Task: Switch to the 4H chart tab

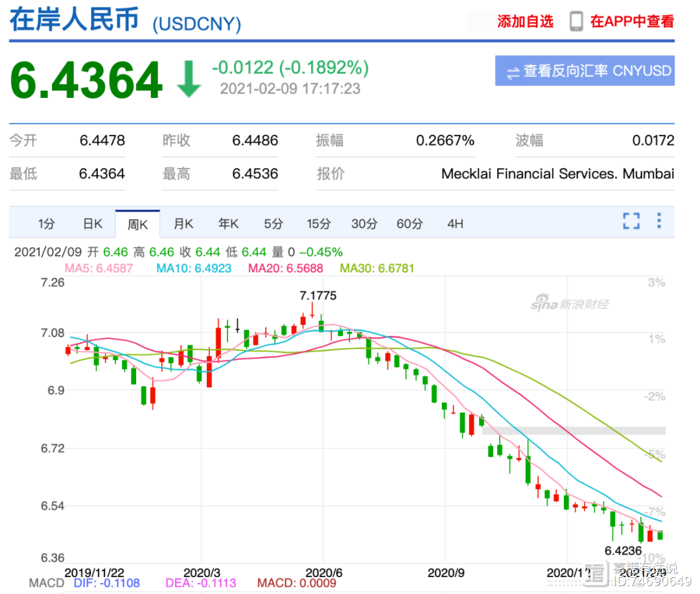Action: tap(455, 224)
